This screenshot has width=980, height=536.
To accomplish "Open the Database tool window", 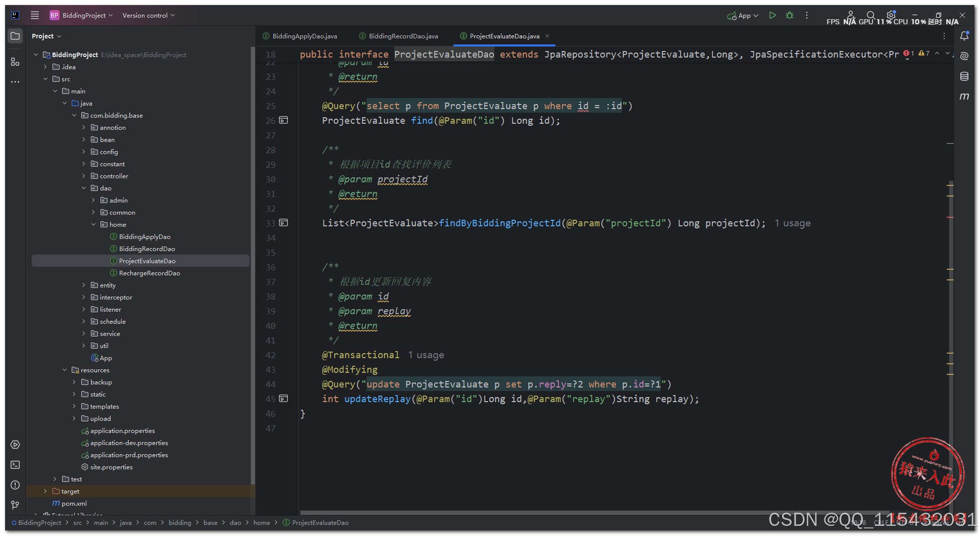I will 964,76.
